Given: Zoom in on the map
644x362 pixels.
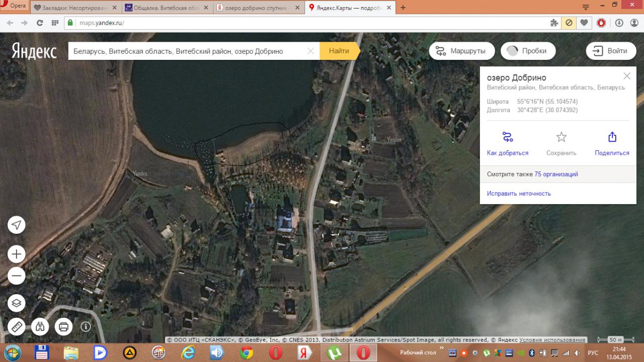Looking at the screenshot, I should tap(17, 254).
